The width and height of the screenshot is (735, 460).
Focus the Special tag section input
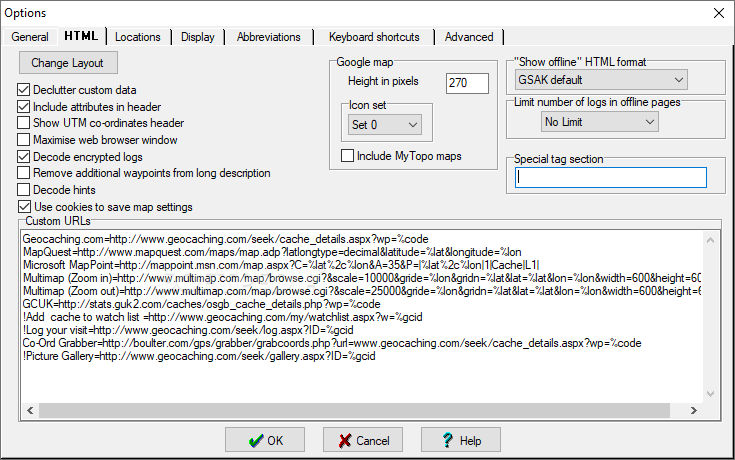pyautogui.click(x=611, y=178)
